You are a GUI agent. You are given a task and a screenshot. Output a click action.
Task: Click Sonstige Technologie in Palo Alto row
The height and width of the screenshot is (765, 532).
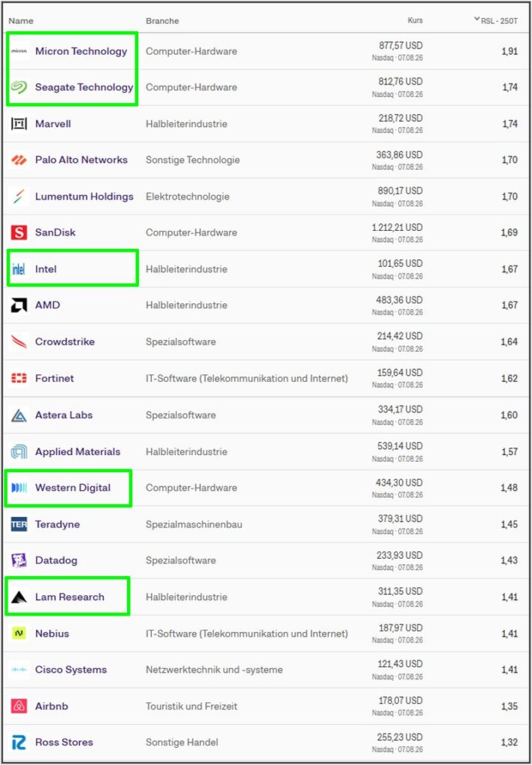point(192,160)
